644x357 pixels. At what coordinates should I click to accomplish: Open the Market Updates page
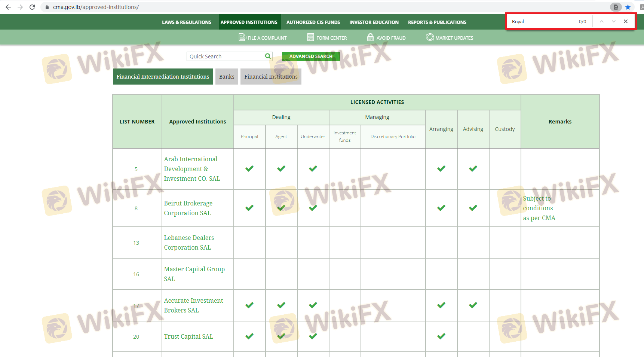click(450, 38)
